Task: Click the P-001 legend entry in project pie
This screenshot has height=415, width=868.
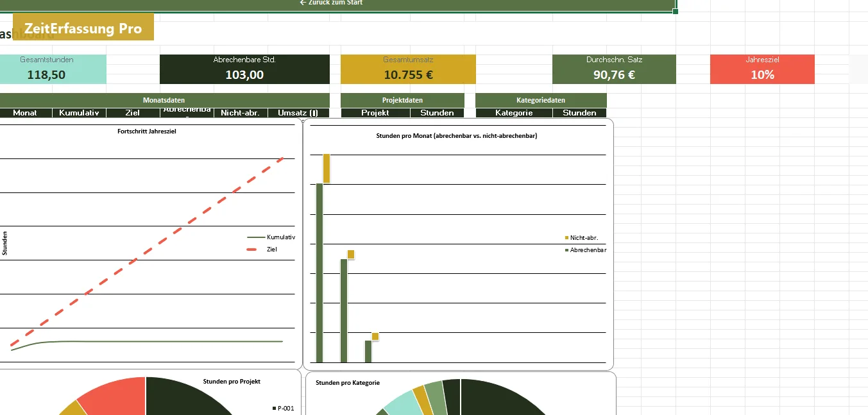Action: (x=283, y=408)
